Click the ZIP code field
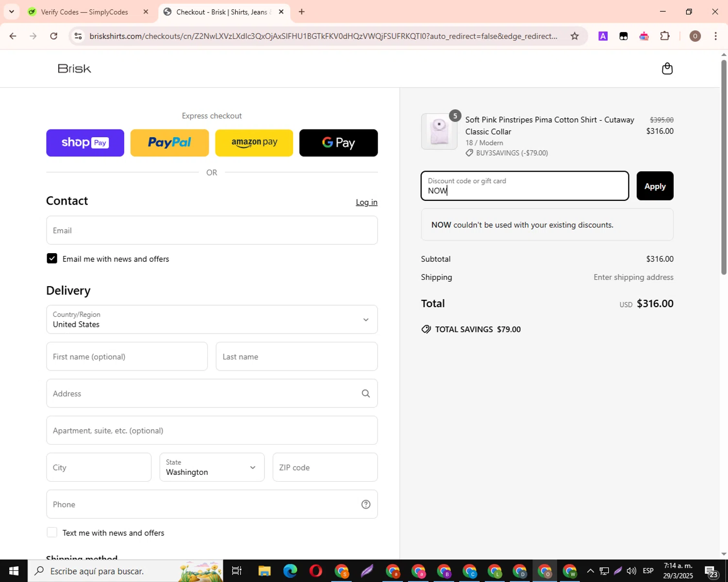 point(325,467)
